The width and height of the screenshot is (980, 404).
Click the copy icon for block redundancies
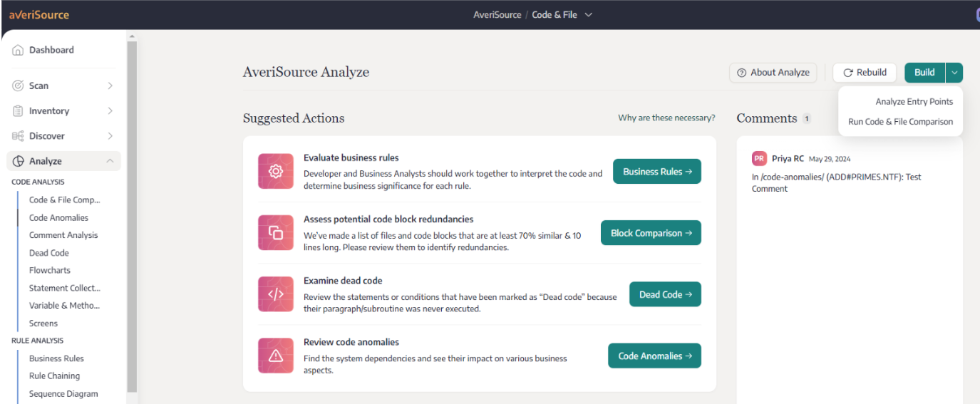[x=276, y=233]
